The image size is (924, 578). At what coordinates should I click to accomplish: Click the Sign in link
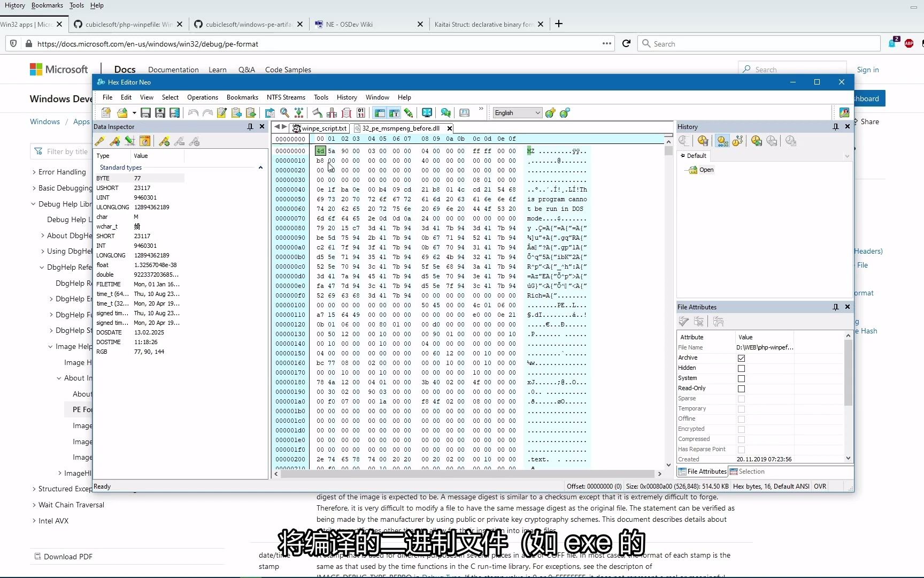click(868, 70)
